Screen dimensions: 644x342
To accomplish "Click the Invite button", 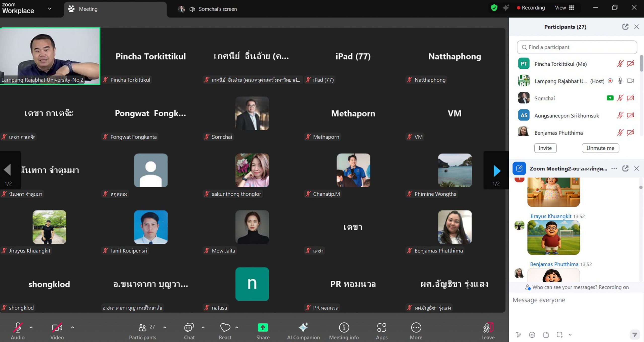I will click(545, 148).
